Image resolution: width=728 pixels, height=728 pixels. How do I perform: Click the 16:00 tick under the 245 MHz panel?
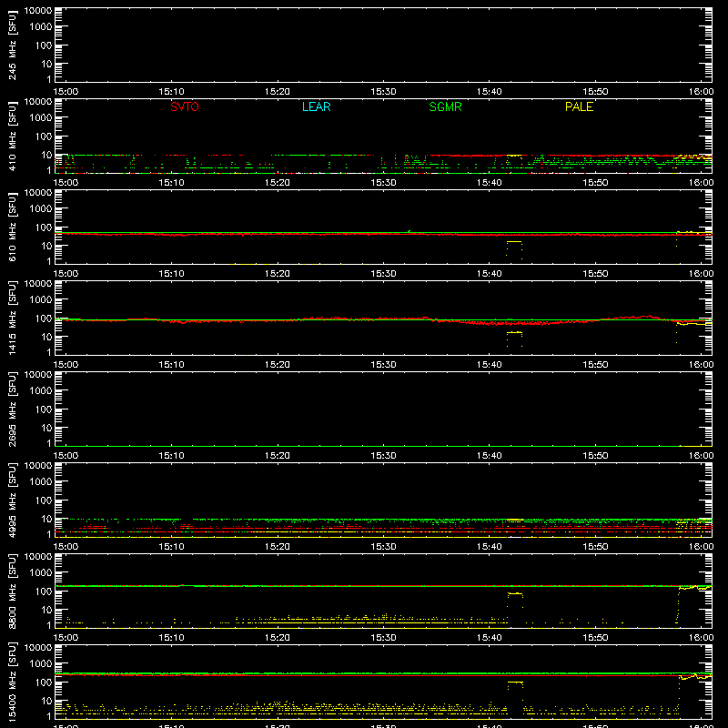(701, 92)
